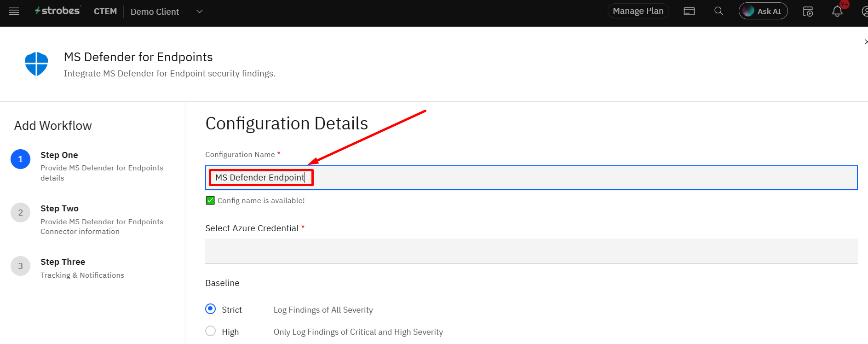Click the CTEM menu item
This screenshot has height=344, width=868.
[105, 12]
